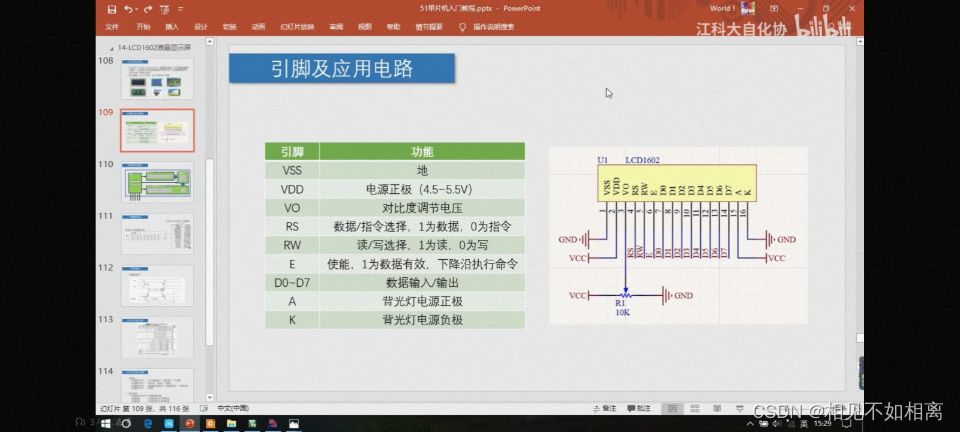Image resolution: width=960 pixels, height=432 pixels.
Task: Click the slide panel vertical scrollbar thumb
Action: [209, 251]
